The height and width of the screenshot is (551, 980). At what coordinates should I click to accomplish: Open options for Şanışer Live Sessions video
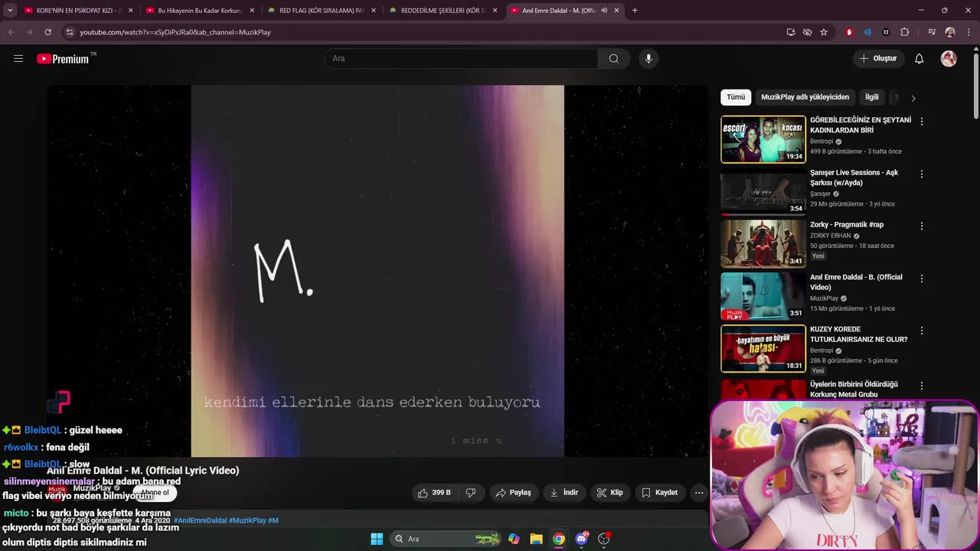point(922,174)
